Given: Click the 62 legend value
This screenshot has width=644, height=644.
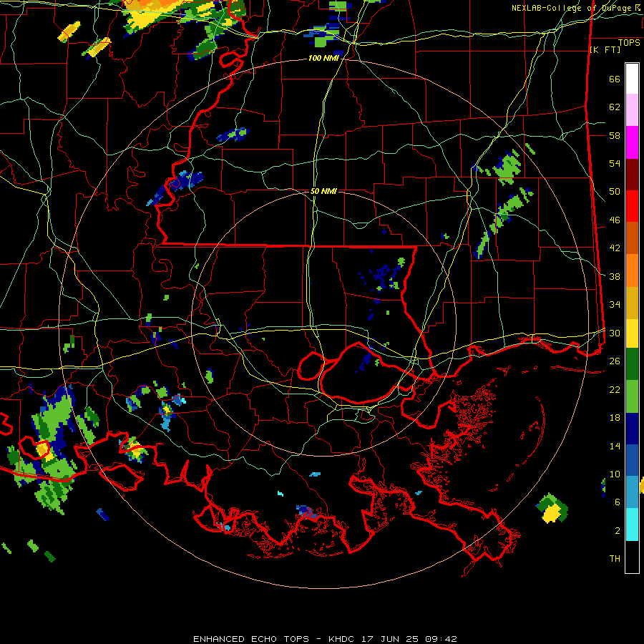Looking at the screenshot, I should click(x=615, y=107).
